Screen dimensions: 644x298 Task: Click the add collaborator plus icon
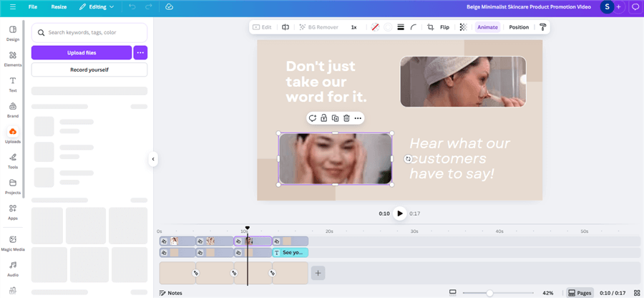(x=618, y=7)
